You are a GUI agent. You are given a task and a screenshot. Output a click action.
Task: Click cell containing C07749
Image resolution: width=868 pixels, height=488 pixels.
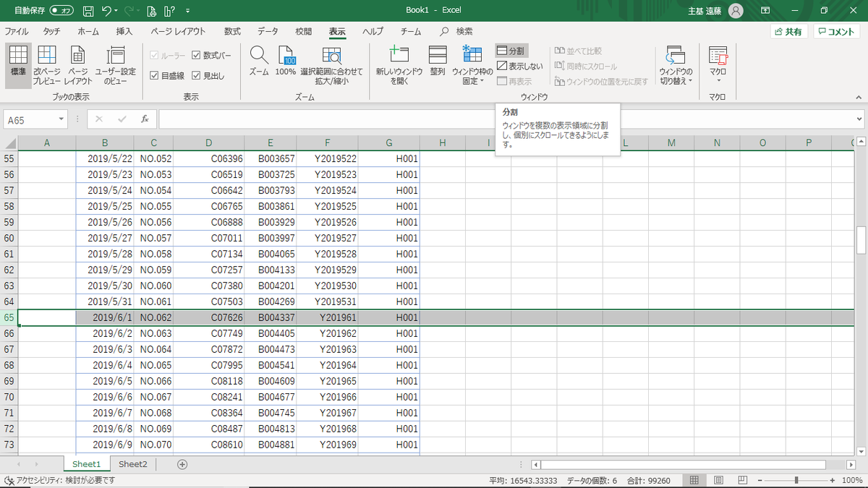[208, 333]
